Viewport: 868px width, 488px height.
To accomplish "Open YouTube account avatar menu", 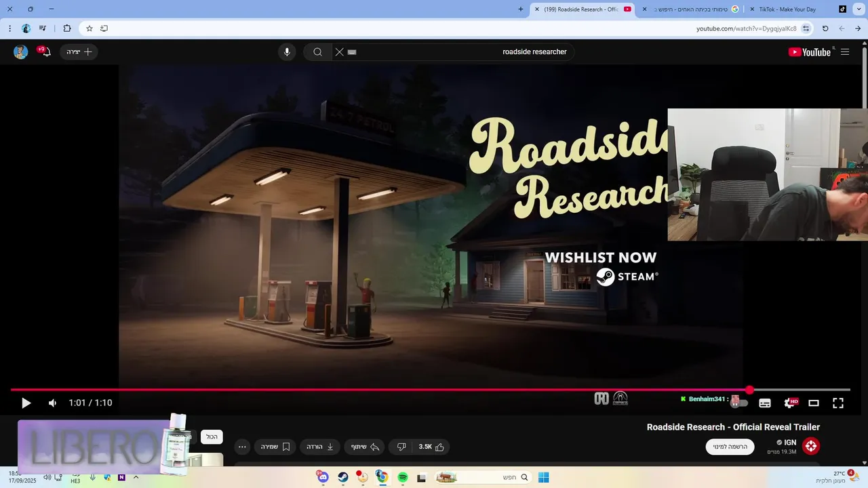I will tap(20, 52).
